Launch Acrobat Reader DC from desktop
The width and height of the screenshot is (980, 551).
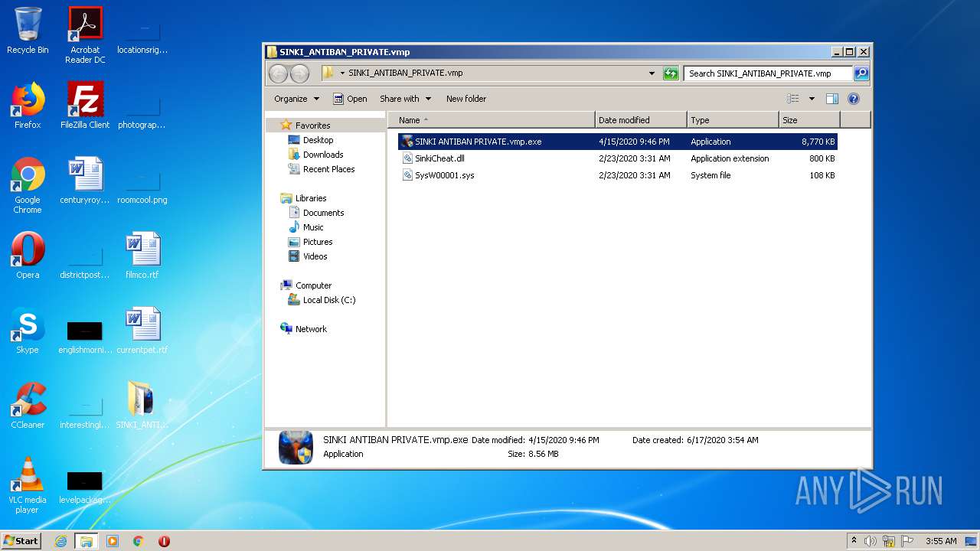[x=85, y=35]
